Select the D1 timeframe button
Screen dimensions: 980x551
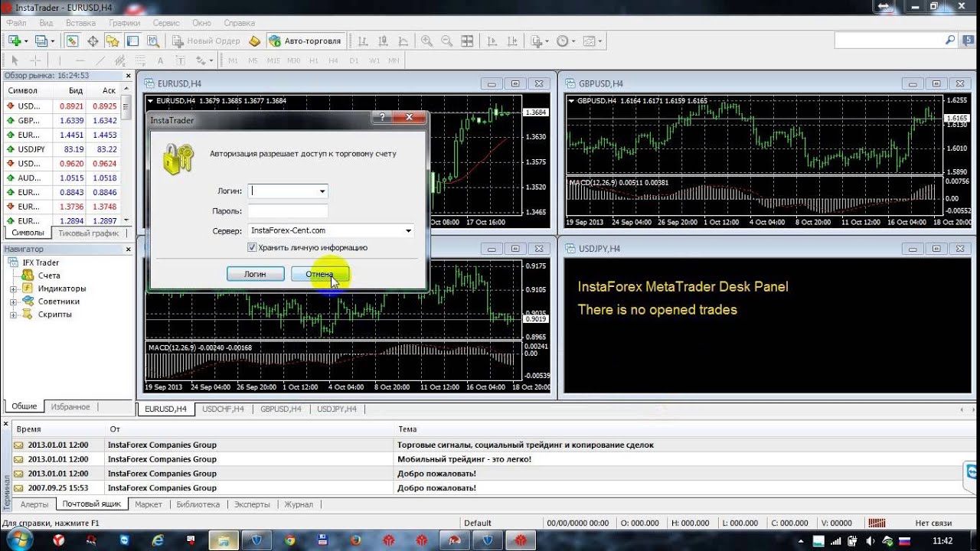click(x=354, y=60)
